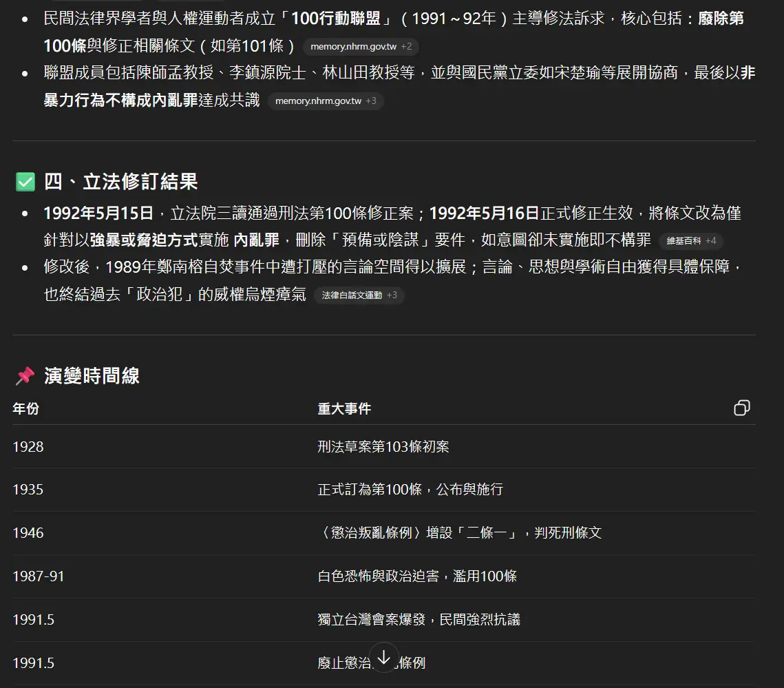Image resolution: width=784 pixels, height=688 pixels.
Task: Click the green checkmark icon beside 四、立法修訂結果
Action: coord(25,181)
